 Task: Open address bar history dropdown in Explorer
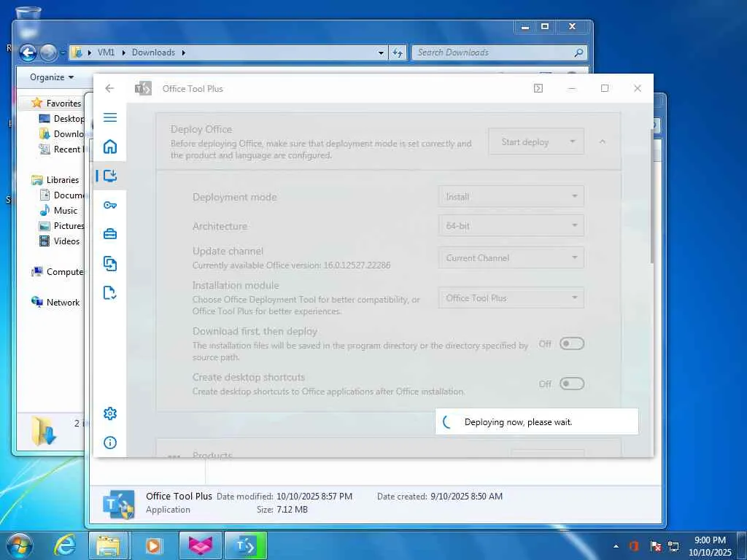(381, 52)
